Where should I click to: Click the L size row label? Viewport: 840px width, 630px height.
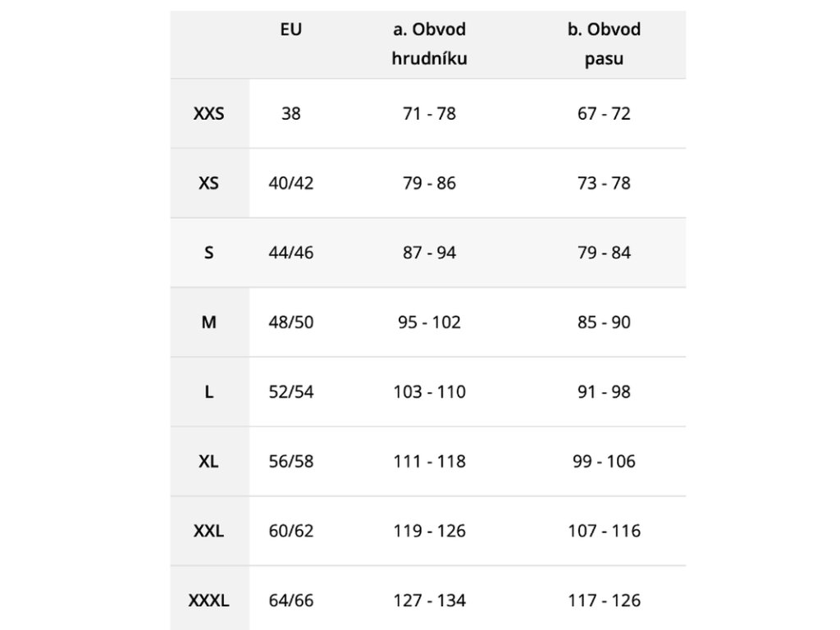tap(209, 392)
